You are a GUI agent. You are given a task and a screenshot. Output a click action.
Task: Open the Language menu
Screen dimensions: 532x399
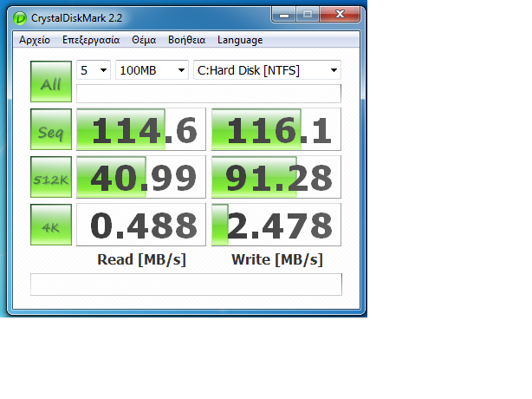click(x=240, y=40)
